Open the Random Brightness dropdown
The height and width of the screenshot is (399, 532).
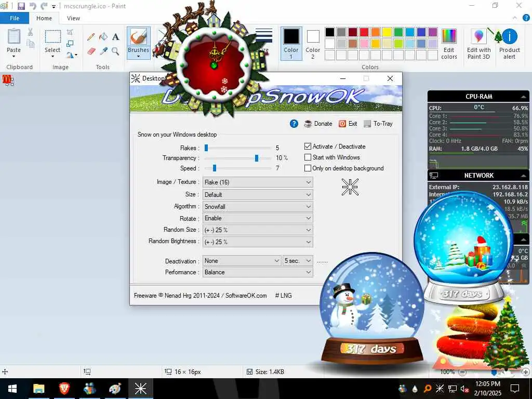[x=258, y=242]
